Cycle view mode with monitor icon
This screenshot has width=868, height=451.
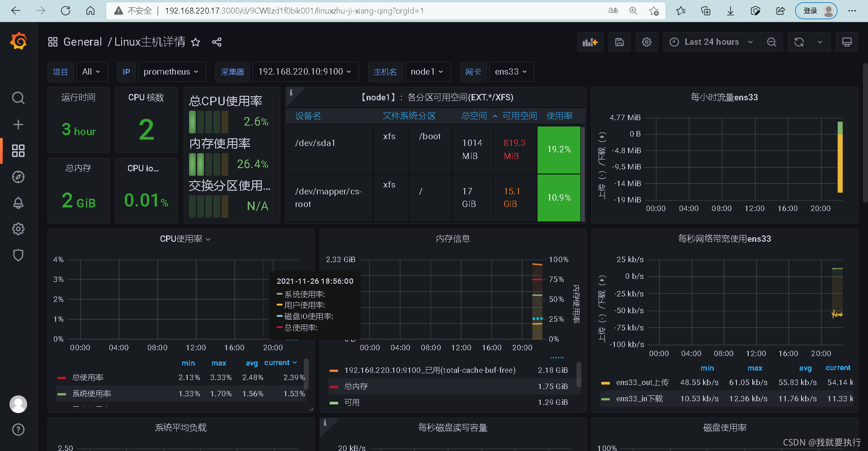click(x=847, y=42)
